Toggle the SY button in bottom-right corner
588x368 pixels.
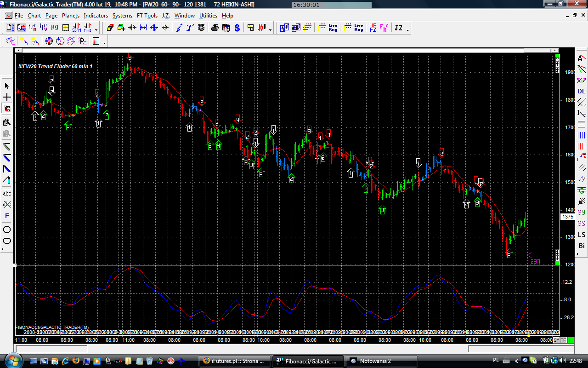(x=556, y=340)
